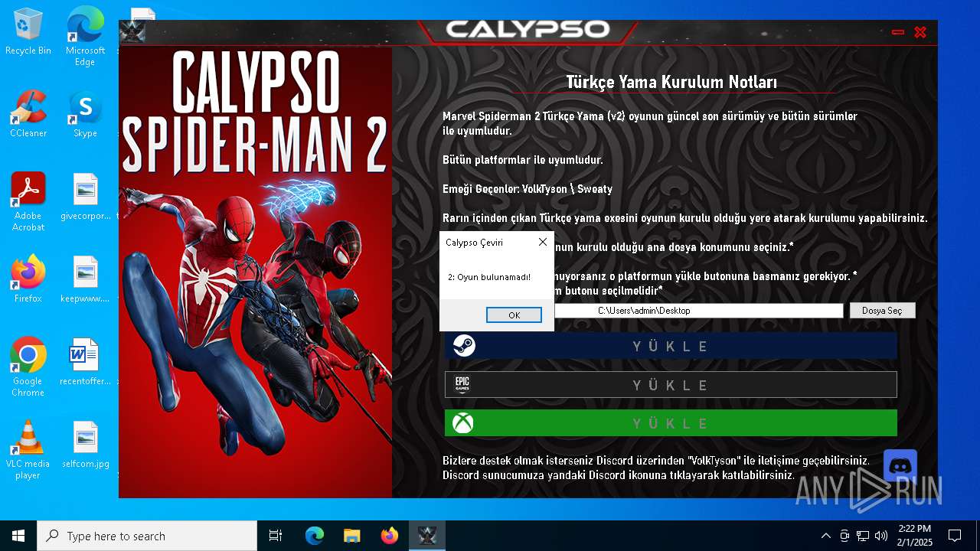Click the Xbox YÜKLE button
The width and height of the screenshot is (980, 551).
[671, 423]
